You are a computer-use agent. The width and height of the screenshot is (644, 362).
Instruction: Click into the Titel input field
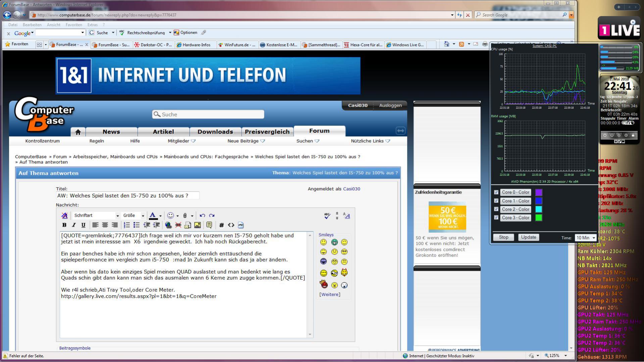pos(128,196)
